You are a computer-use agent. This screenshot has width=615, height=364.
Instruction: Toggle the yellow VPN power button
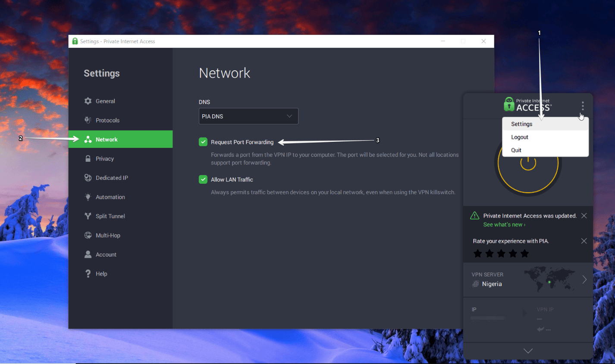(528, 163)
